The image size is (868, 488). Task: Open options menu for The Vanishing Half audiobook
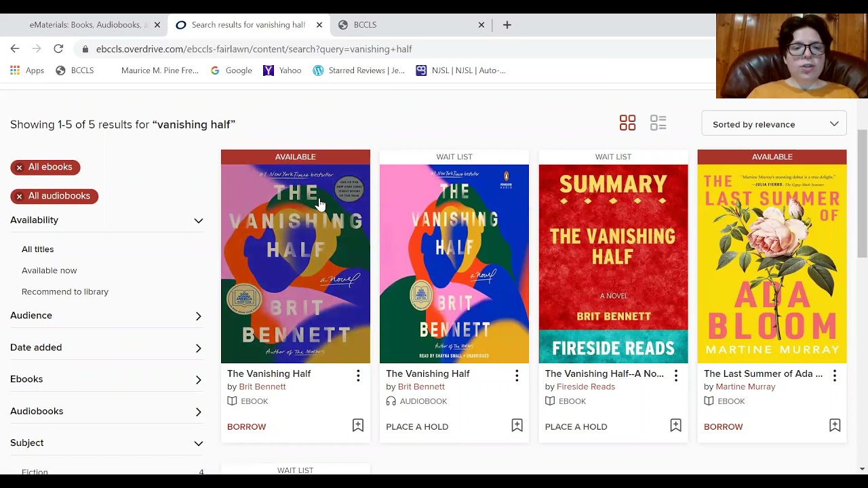pyautogui.click(x=517, y=375)
